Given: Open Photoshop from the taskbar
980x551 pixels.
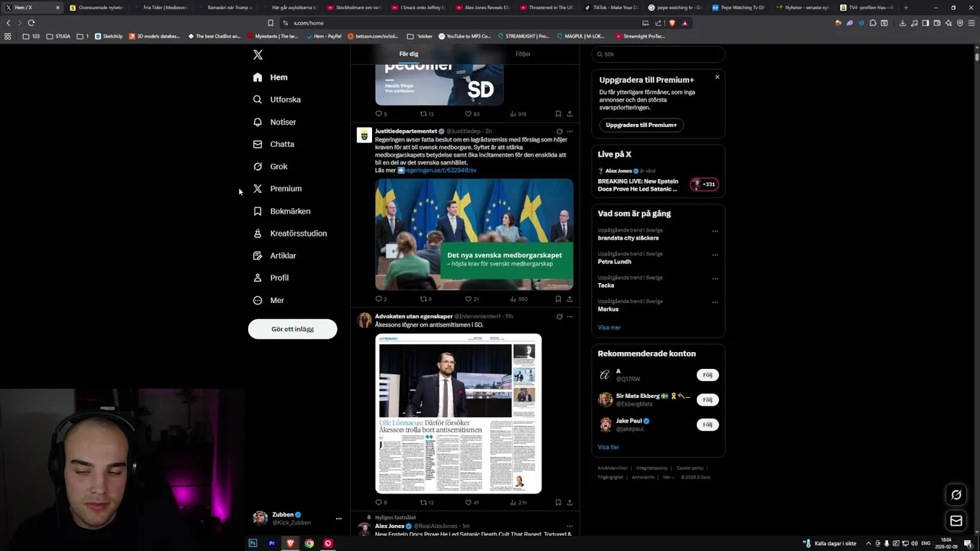Looking at the screenshot, I should click(253, 543).
